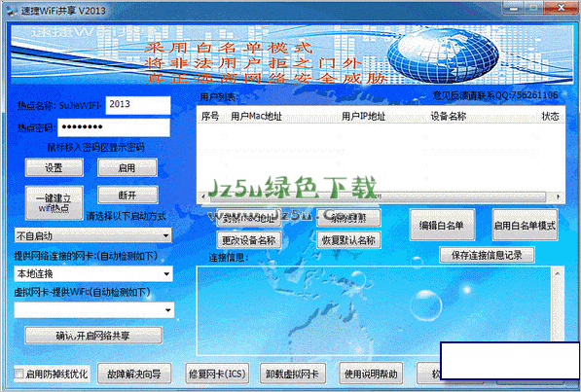The width and height of the screenshot is (581, 392).
Task: Enable the 启用防掉线优化 checkbox
Action: [x=18, y=374]
